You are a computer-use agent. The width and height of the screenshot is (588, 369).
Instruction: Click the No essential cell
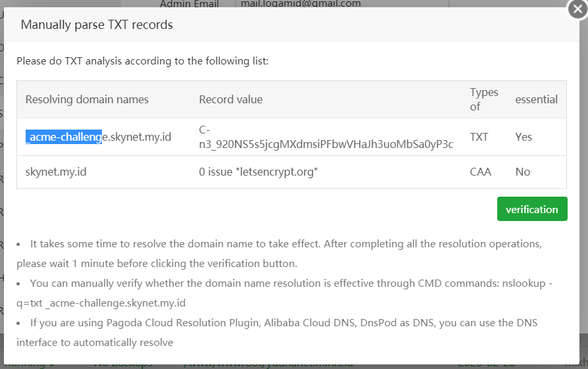point(522,172)
